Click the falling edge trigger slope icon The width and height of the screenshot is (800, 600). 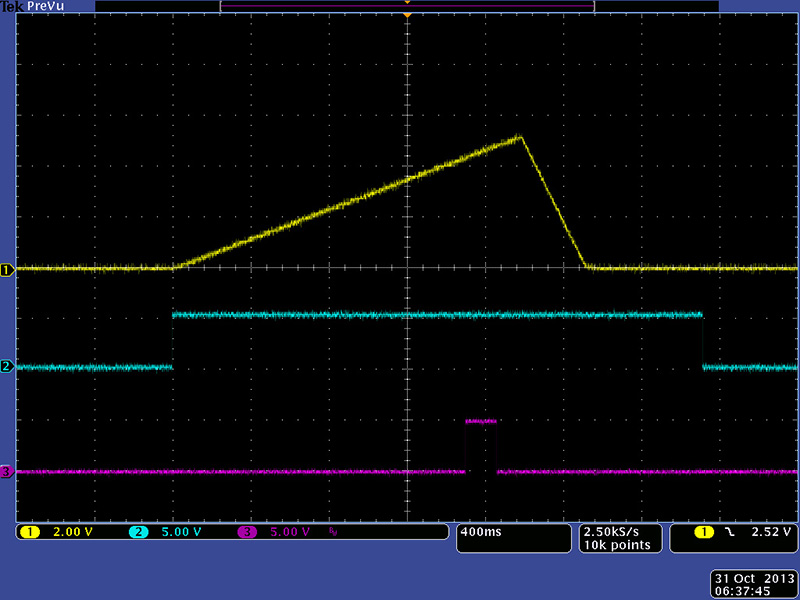click(x=732, y=532)
